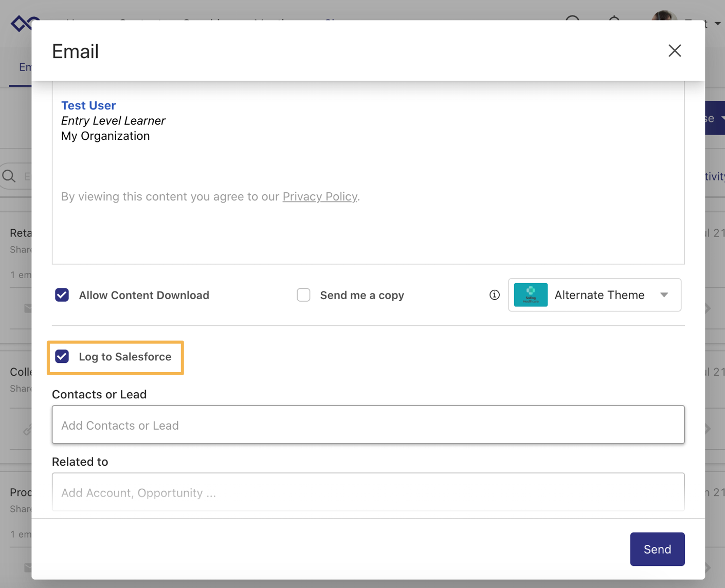Click the envelope icon beside the Retail share entry
Viewport: 725px width, 588px height.
pyautogui.click(x=28, y=308)
